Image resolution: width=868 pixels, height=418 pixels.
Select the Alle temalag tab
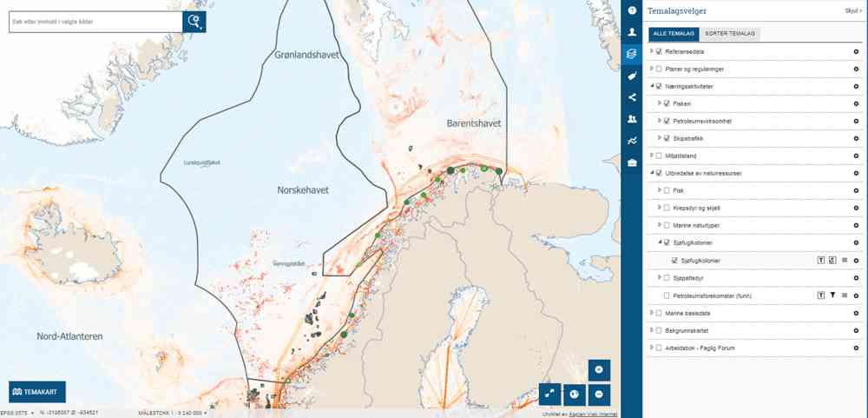click(674, 33)
